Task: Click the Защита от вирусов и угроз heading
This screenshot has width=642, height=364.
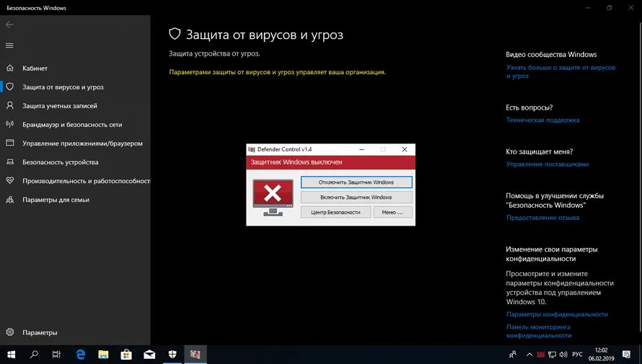Action: 265,35
